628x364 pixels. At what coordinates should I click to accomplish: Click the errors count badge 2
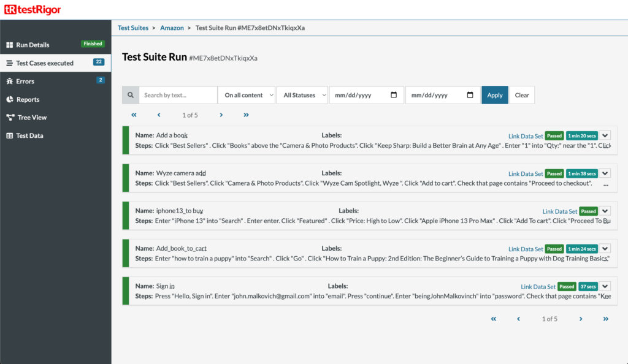101,80
